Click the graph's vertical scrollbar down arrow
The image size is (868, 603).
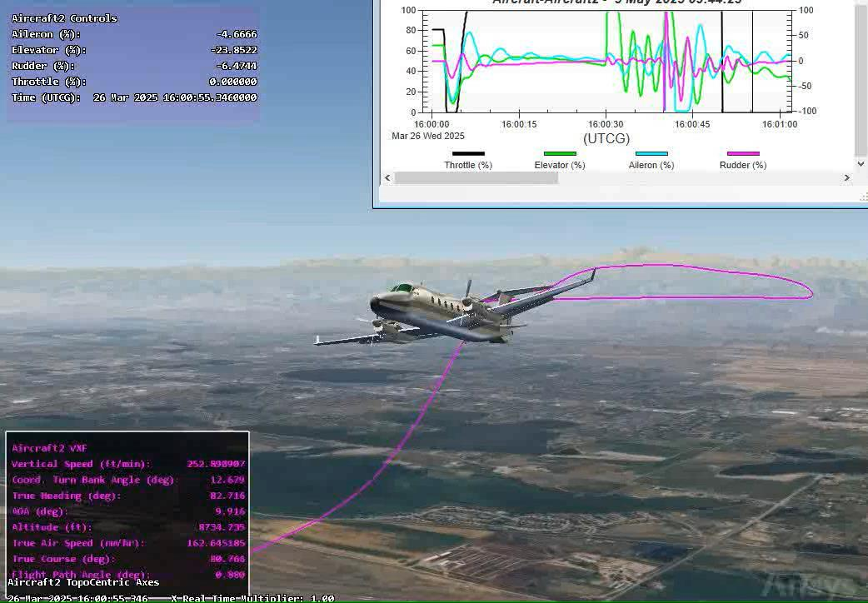coord(861,164)
